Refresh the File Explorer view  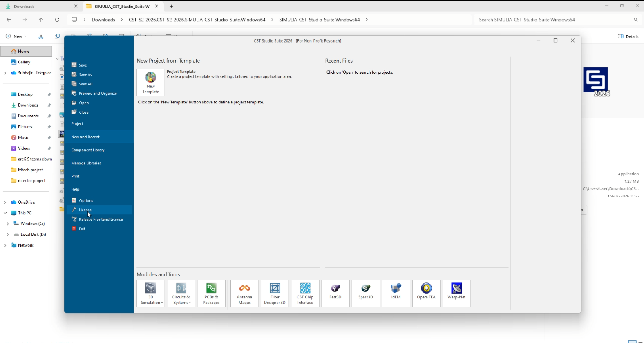tap(57, 20)
